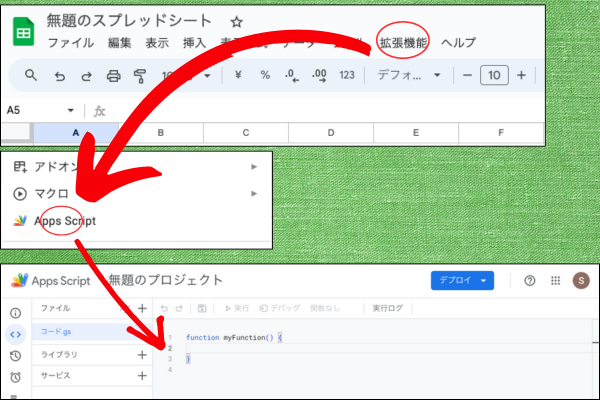Open the 表示 menu
600x400 pixels.
click(157, 42)
